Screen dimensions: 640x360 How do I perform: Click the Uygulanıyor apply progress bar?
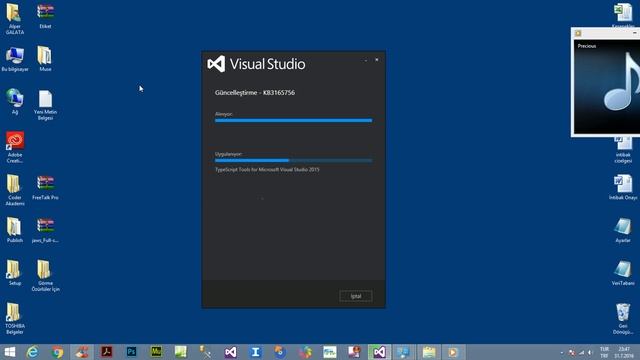[x=293, y=160]
